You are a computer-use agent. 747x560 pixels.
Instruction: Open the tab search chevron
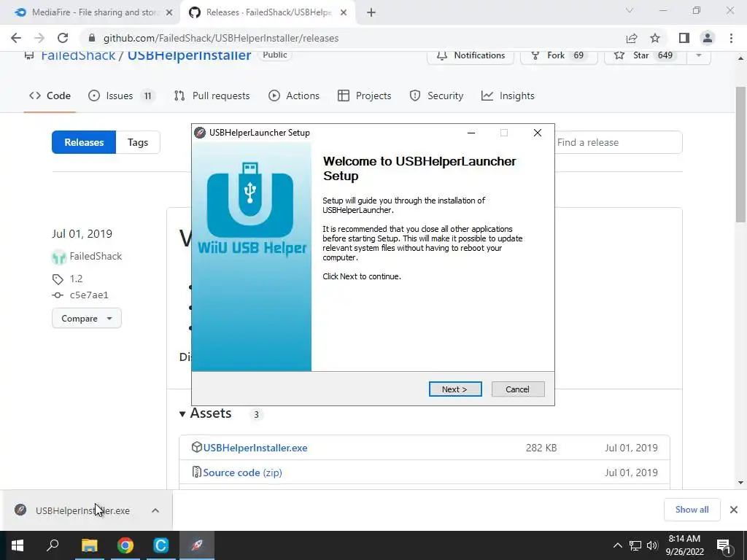click(630, 10)
